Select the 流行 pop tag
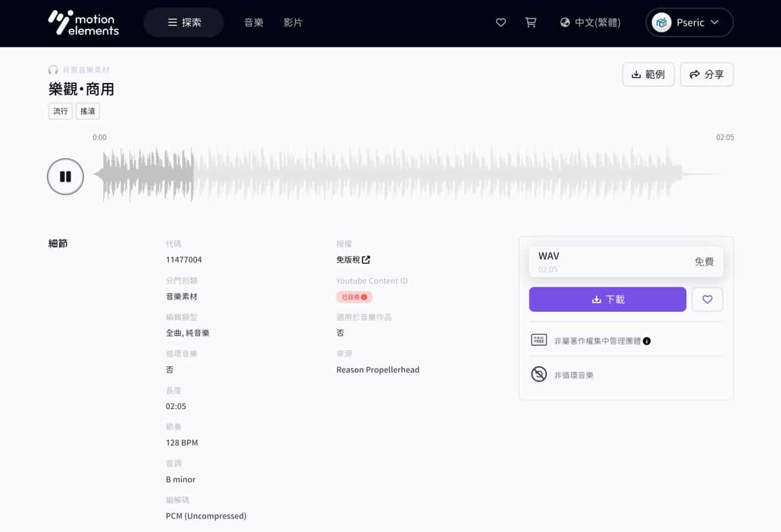The height and width of the screenshot is (532, 781). pyautogui.click(x=60, y=111)
